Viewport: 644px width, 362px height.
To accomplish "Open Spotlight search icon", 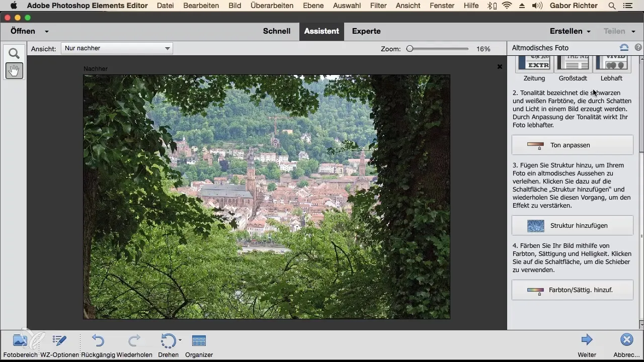I will (612, 6).
